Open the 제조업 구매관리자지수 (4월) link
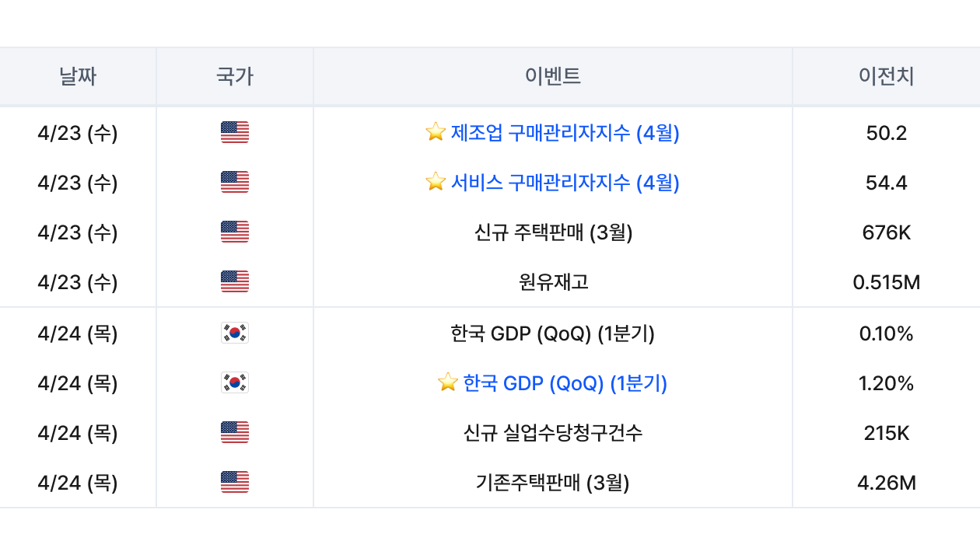 [565, 133]
